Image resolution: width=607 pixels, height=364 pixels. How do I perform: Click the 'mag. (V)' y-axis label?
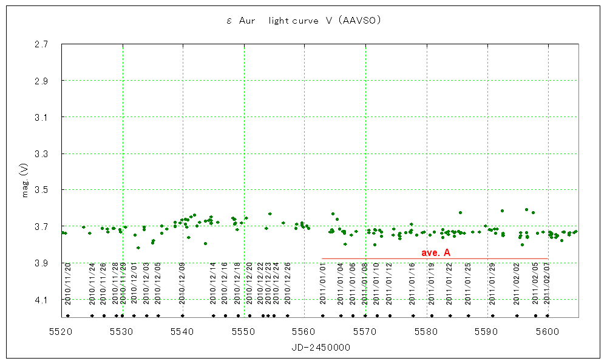(x=26, y=181)
